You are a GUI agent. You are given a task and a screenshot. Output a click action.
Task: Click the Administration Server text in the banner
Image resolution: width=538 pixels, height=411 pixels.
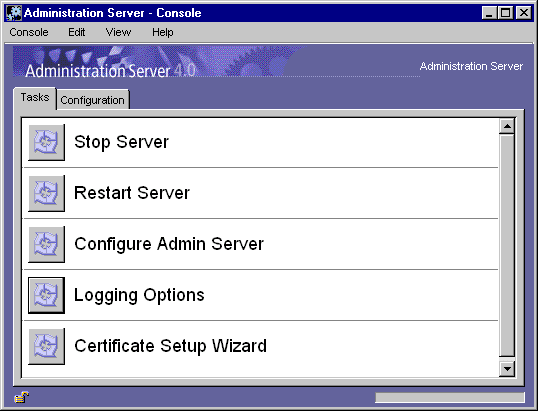471,66
